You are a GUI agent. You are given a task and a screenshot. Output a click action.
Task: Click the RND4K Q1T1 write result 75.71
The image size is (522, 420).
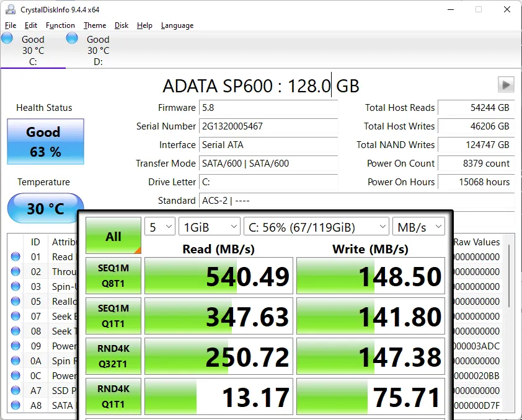(371, 396)
